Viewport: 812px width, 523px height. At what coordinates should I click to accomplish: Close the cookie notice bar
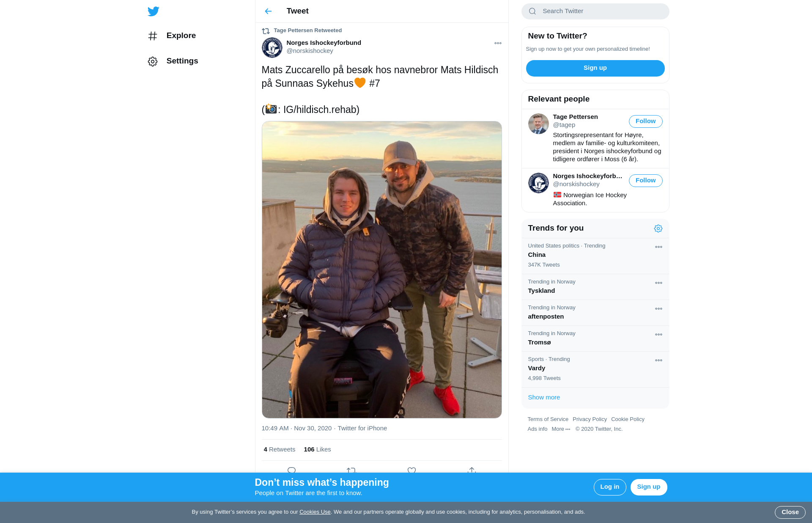(790, 512)
